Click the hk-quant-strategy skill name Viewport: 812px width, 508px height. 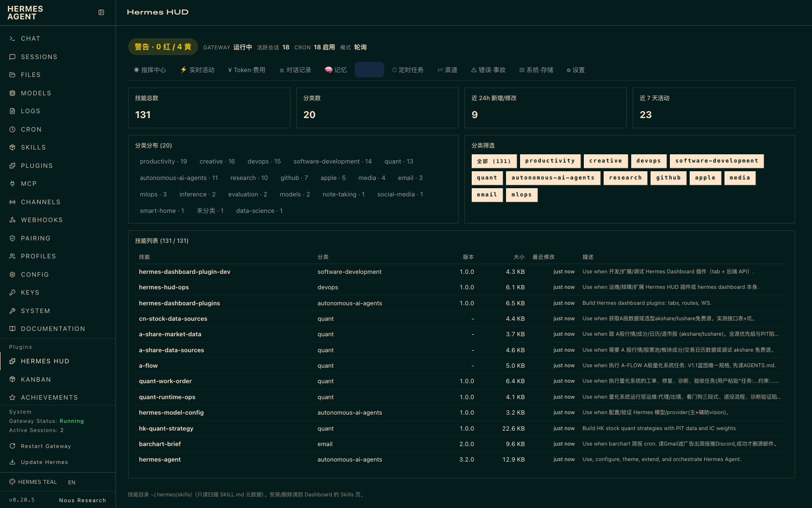click(x=166, y=429)
